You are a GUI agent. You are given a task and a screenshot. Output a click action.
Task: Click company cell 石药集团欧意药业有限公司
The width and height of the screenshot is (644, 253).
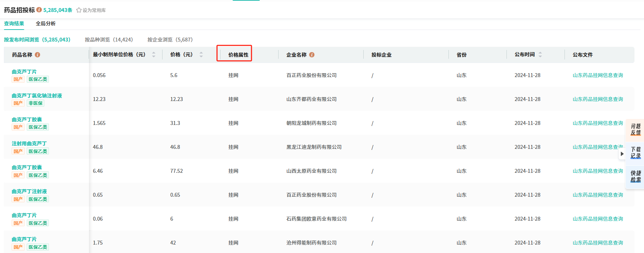tap(316, 219)
